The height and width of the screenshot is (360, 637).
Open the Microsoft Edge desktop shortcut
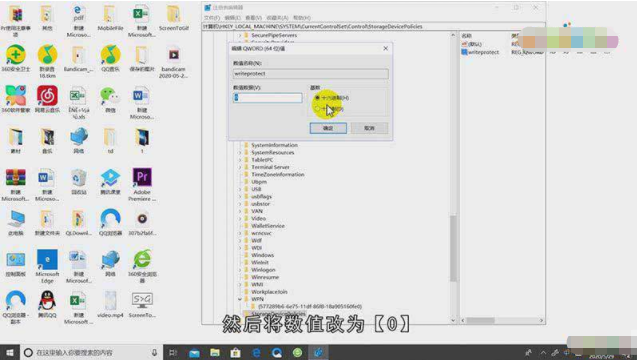[47, 266]
